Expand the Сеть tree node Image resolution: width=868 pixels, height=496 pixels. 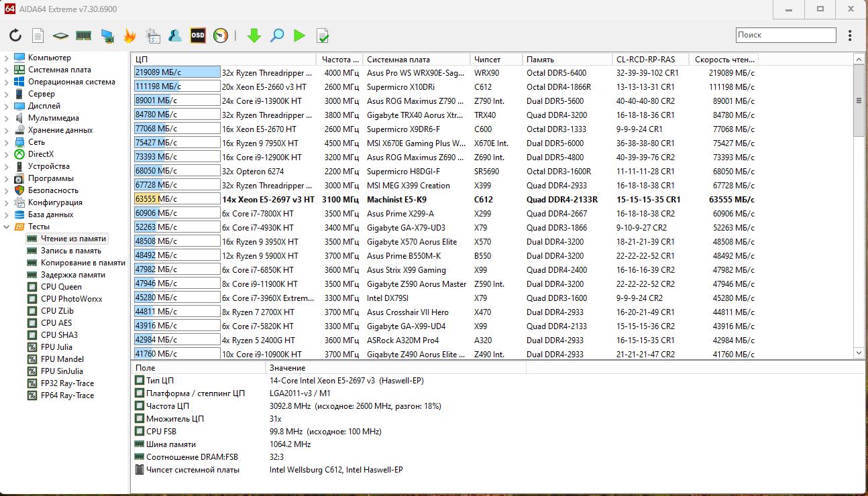(7, 142)
